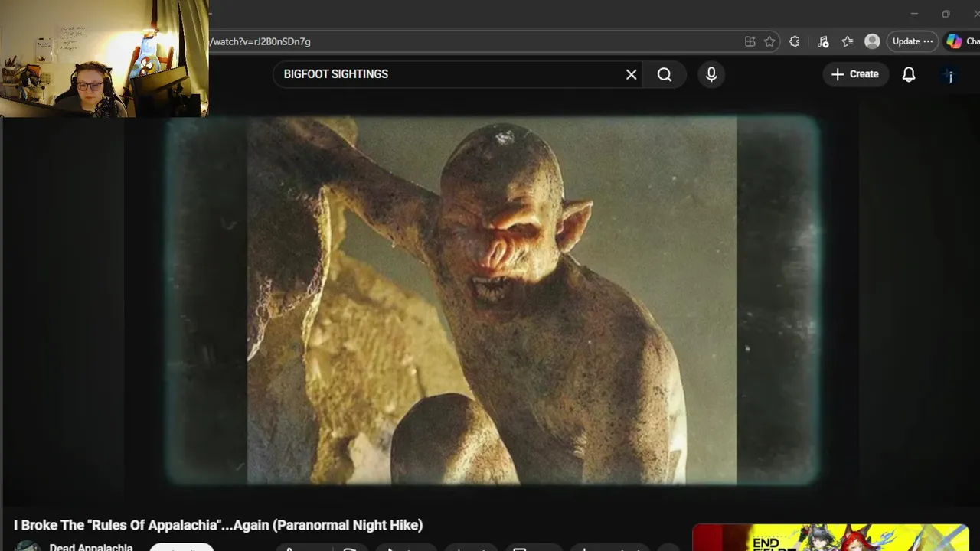Open the Endfield ad thumbnail

830,537
